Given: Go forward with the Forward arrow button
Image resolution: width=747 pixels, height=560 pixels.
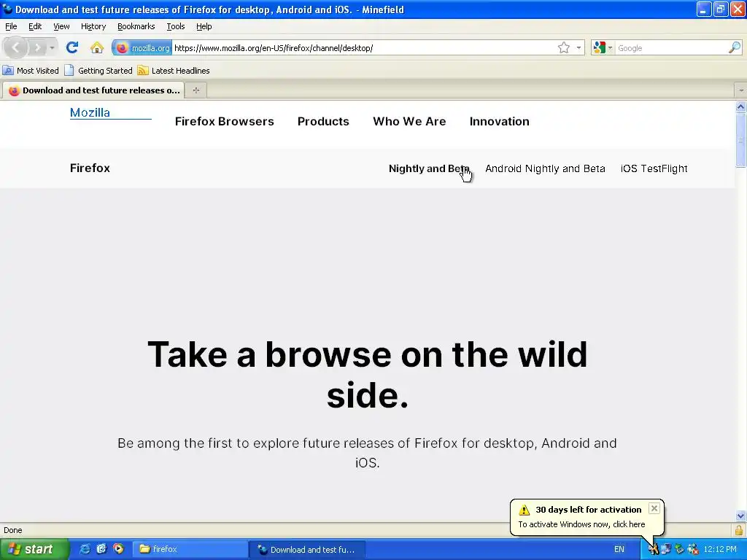Looking at the screenshot, I should [x=36, y=47].
